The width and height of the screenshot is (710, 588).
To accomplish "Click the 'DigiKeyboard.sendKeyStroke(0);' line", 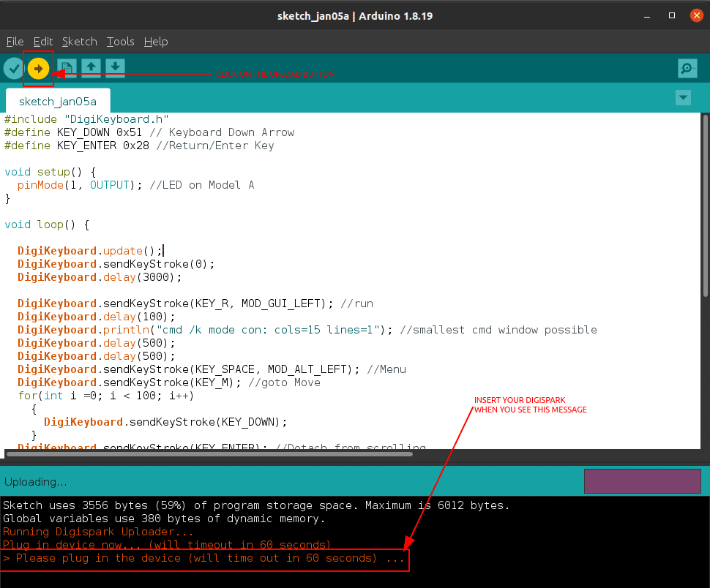I will (x=116, y=264).
